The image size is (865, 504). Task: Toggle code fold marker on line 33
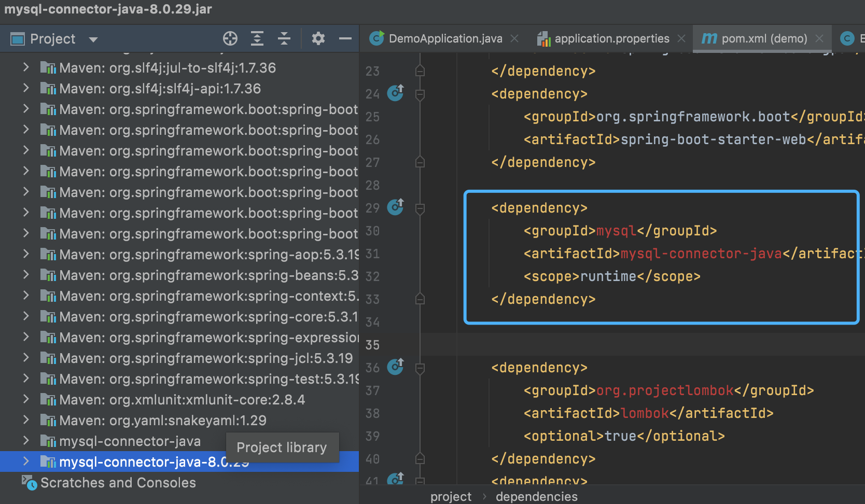(420, 299)
